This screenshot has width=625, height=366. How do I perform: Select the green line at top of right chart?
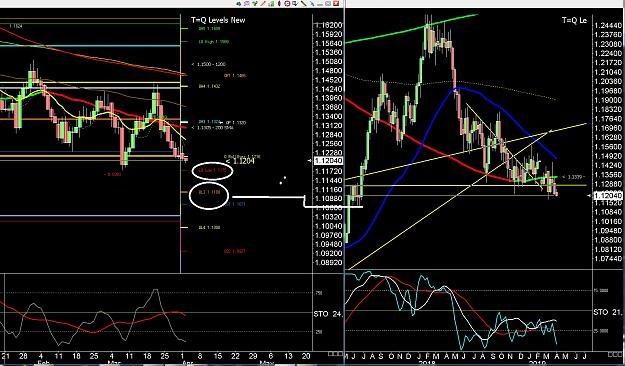pyautogui.click(x=411, y=28)
